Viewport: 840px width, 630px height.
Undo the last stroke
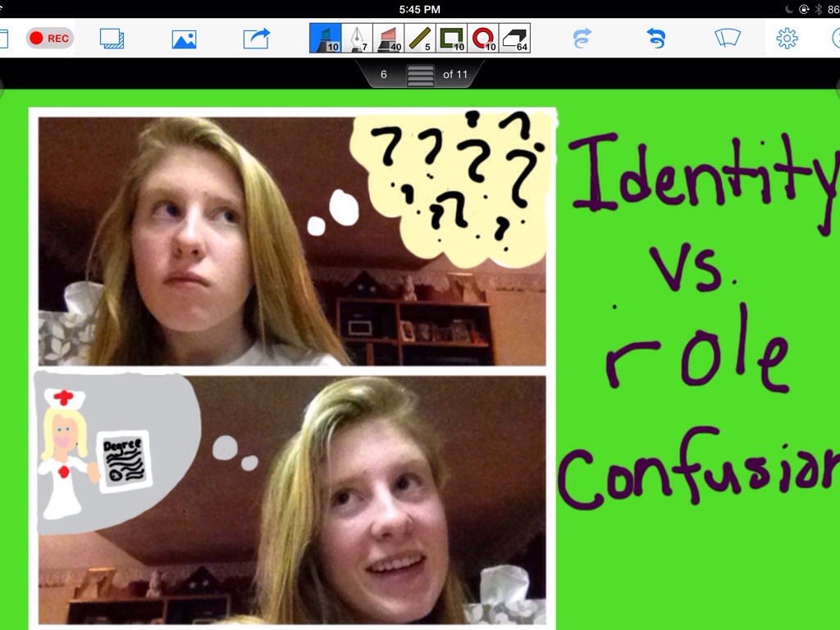655,39
